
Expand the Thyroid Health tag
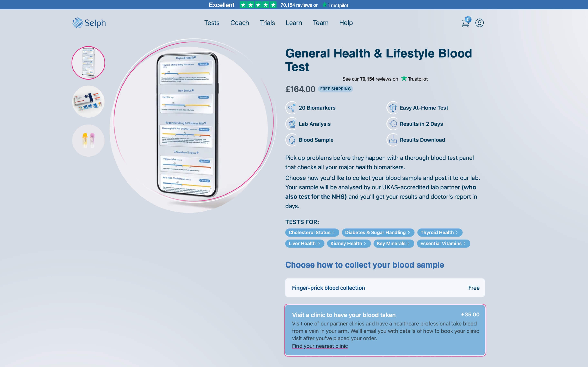pos(439,232)
